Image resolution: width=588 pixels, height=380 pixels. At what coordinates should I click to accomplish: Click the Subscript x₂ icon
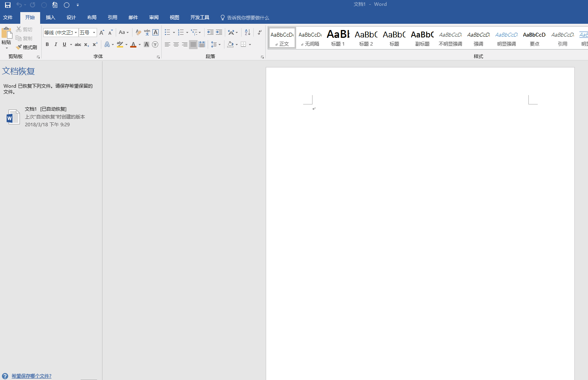coord(87,44)
